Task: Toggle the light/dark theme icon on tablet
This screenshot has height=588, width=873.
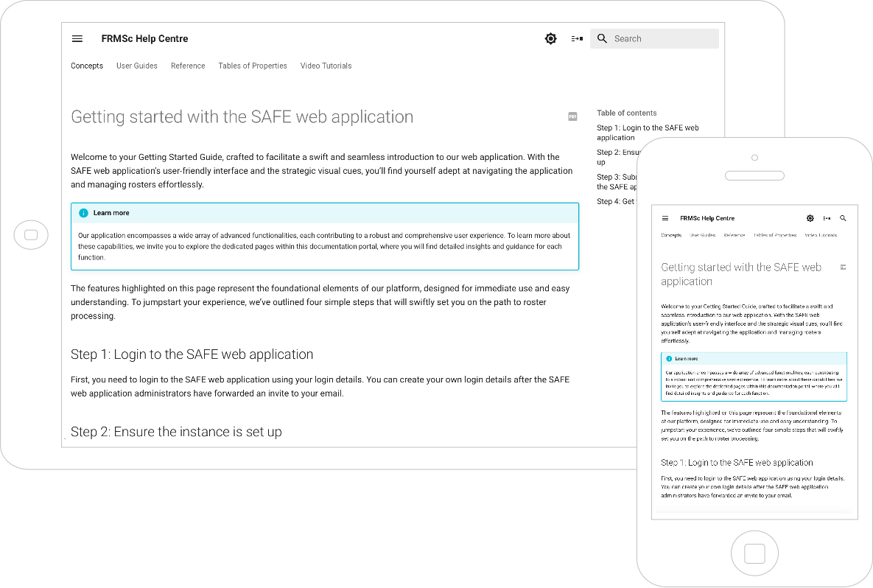Action: (x=550, y=39)
